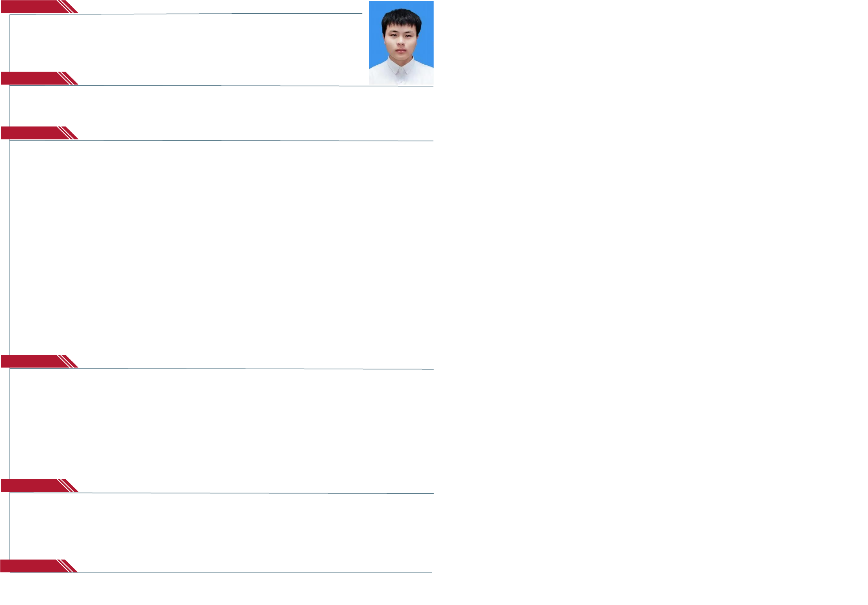Click the striped diagonal end of the fourth banner

[x=68, y=361]
